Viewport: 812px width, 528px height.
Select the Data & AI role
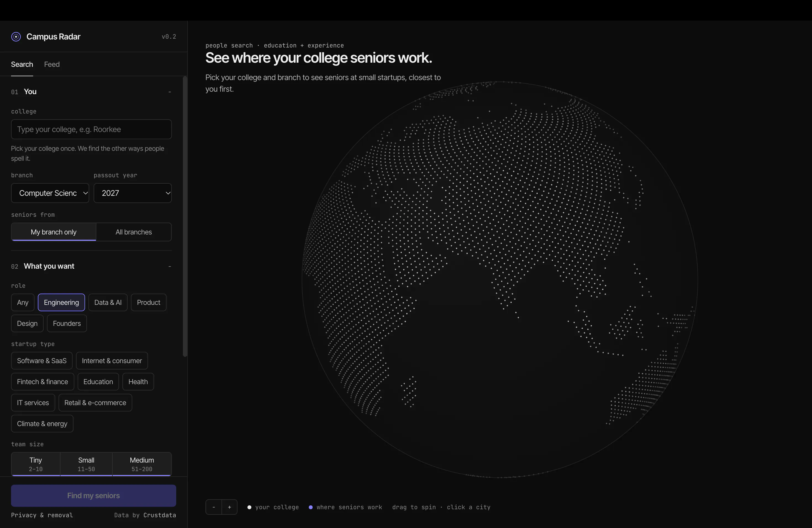pos(108,303)
